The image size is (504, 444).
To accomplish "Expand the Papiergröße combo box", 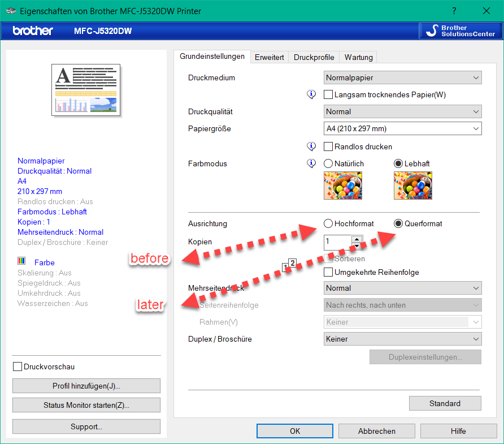I will coord(402,129).
